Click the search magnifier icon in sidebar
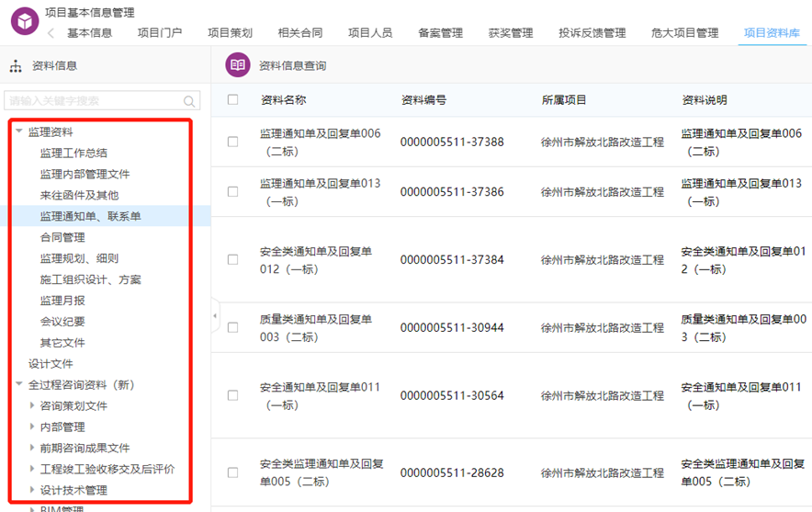Viewport: 812px width, 512px height. tap(189, 101)
